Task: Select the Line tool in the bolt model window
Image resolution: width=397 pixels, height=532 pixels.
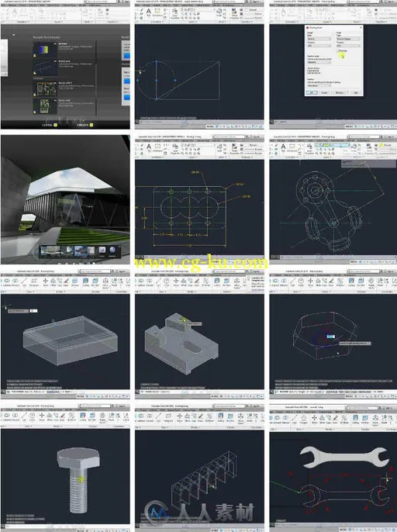Action: click(x=24, y=417)
